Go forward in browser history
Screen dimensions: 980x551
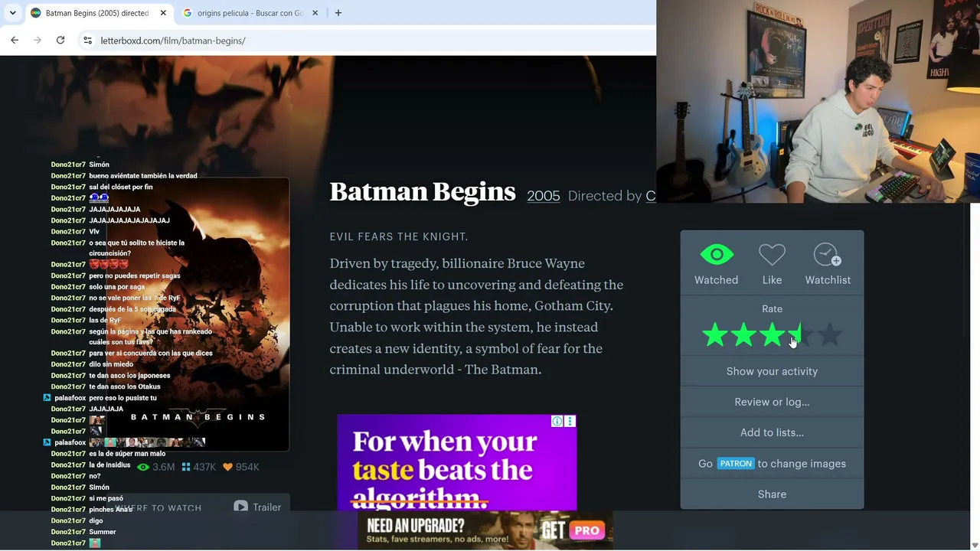click(x=38, y=41)
